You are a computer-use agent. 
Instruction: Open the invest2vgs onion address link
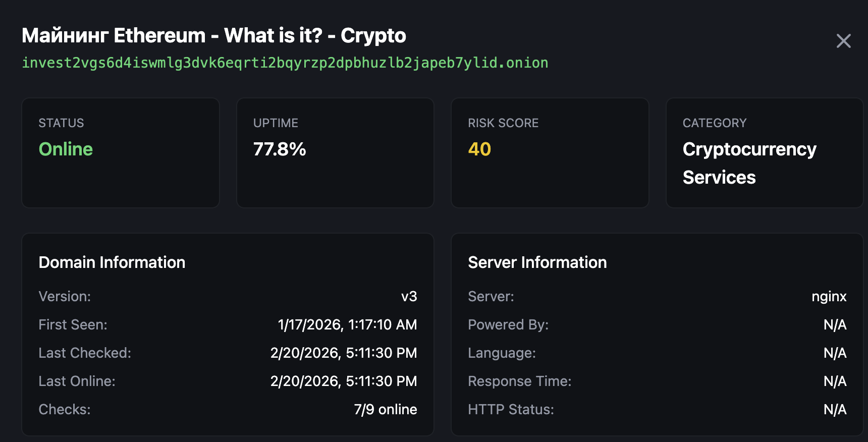[285, 63]
